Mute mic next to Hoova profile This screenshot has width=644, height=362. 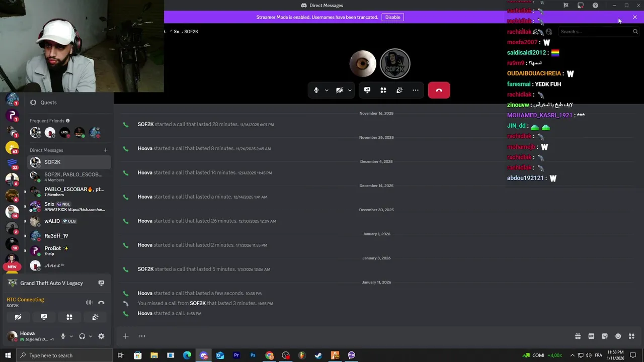[63, 336]
